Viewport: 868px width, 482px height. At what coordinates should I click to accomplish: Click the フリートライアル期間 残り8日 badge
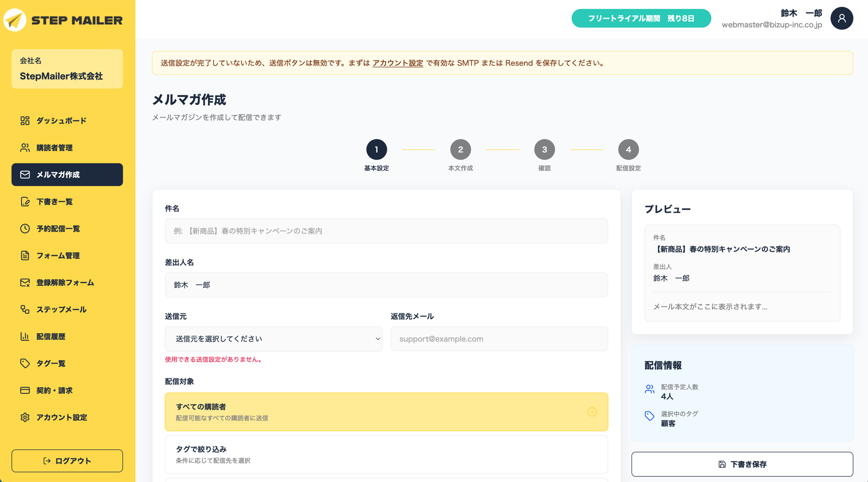click(641, 19)
